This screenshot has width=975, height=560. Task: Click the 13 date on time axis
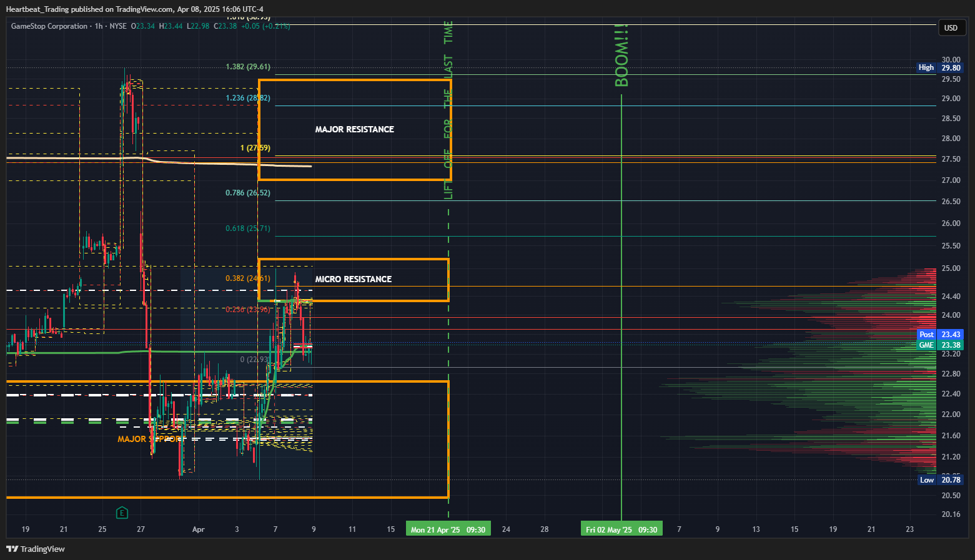[756, 529]
